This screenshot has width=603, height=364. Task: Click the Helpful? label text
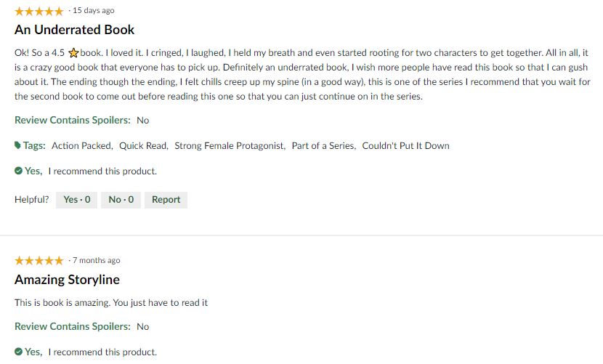pyautogui.click(x=32, y=200)
